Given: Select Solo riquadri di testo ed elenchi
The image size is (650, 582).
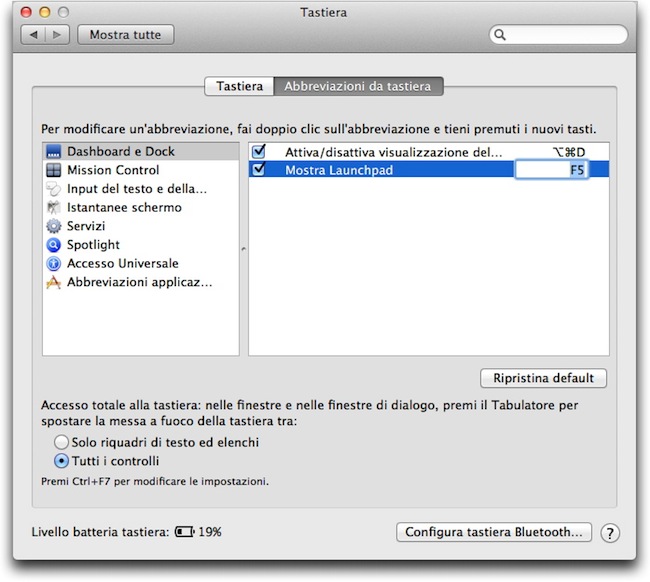Looking at the screenshot, I should 61,442.
